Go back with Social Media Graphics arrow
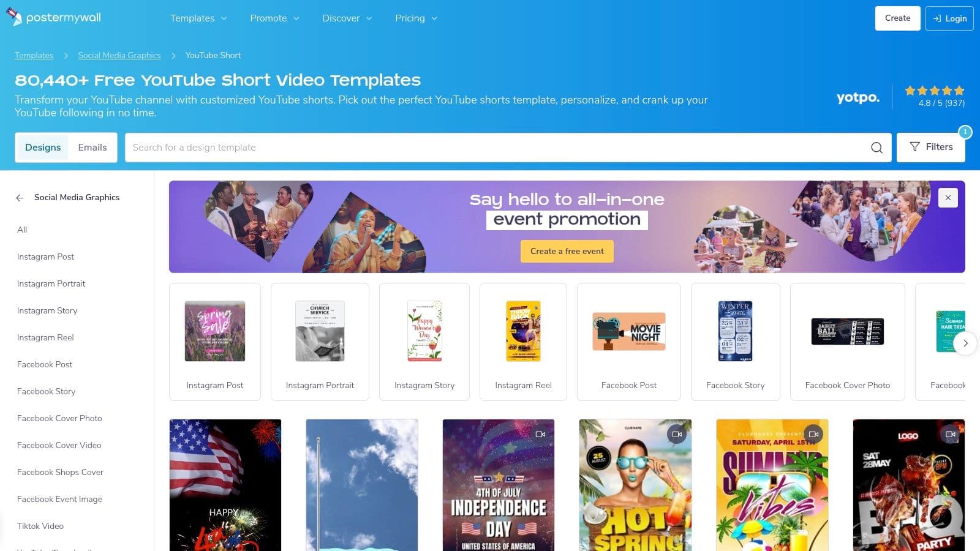 pyautogui.click(x=20, y=198)
